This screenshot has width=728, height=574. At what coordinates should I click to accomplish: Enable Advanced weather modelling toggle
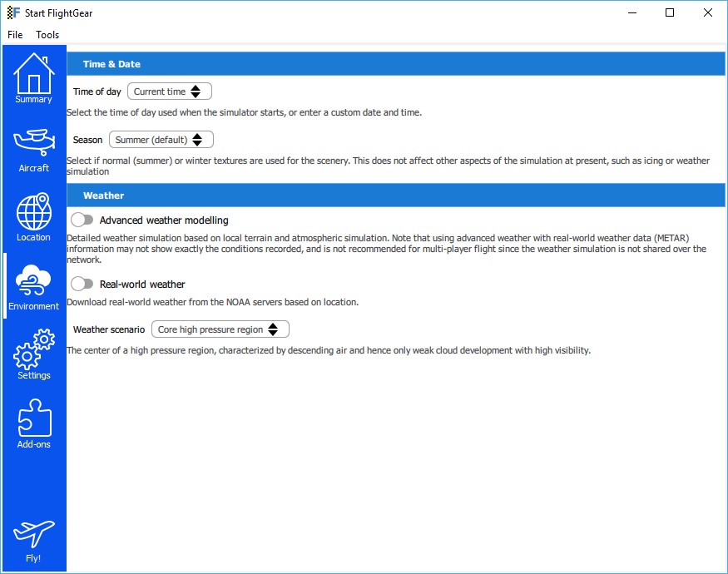coord(82,220)
